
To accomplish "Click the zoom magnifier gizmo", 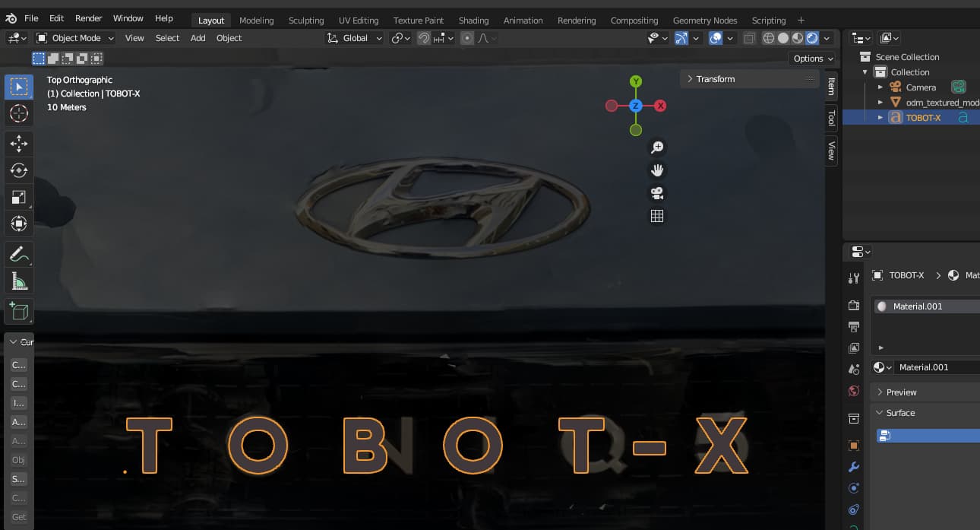I will (x=657, y=148).
